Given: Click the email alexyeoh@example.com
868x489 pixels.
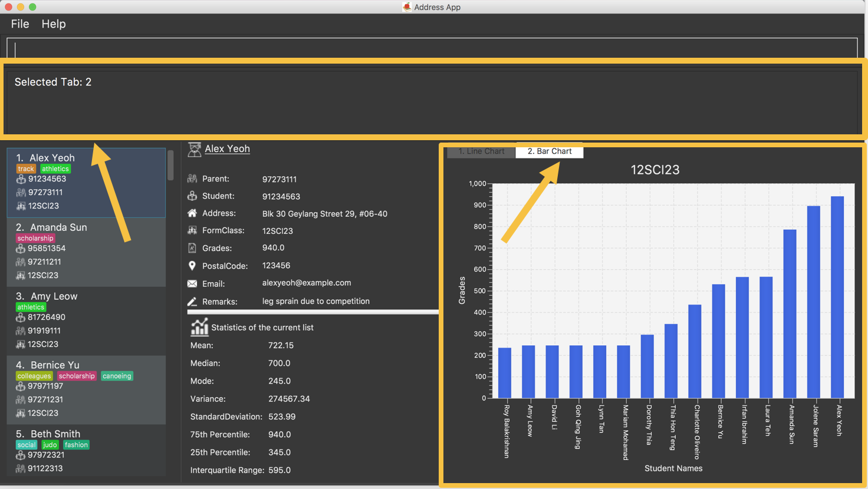Looking at the screenshot, I should pyautogui.click(x=307, y=283).
